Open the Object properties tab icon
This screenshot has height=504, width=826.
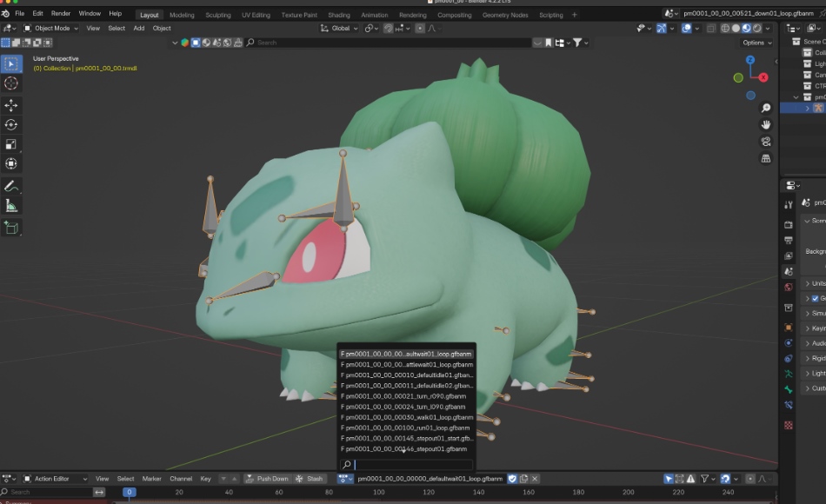(x=788, y=327)
